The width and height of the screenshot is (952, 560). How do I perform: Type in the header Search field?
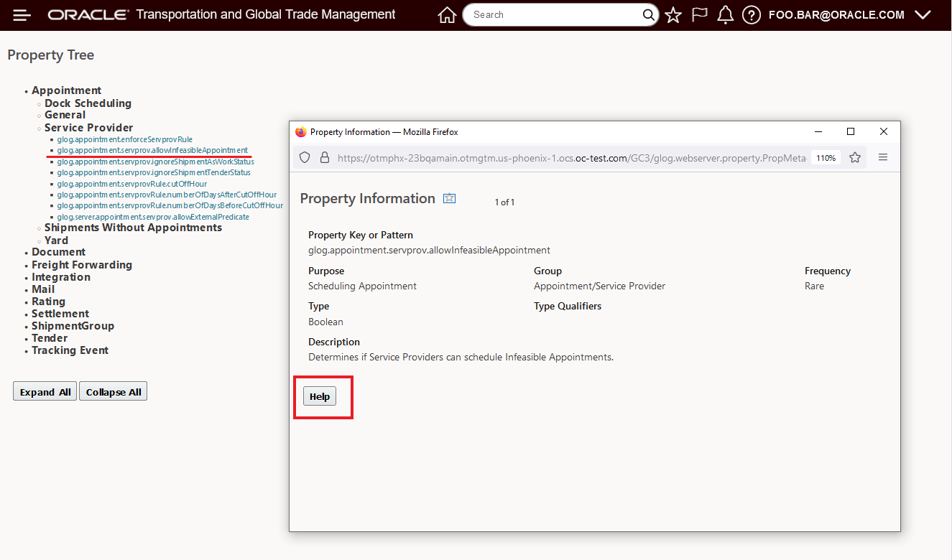click(x=553, y=15)
